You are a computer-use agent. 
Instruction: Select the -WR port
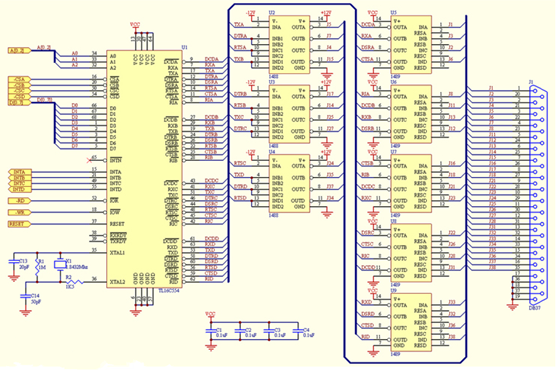point(19,212)
